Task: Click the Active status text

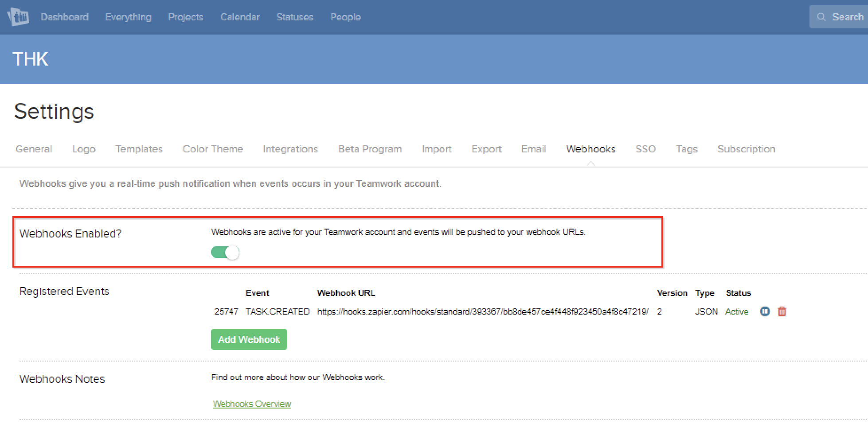Action: (737, 311)
